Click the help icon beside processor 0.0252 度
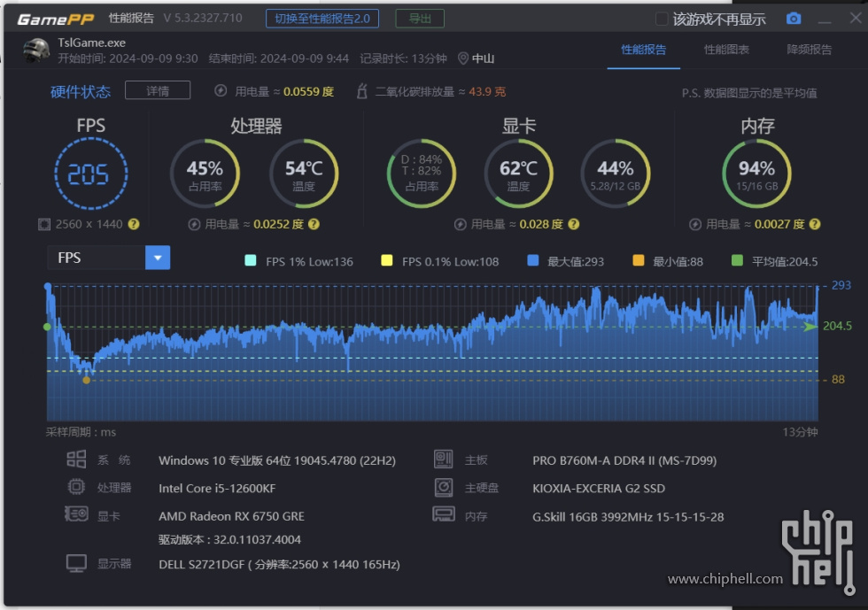868x610 pixels. coord(314,224)
